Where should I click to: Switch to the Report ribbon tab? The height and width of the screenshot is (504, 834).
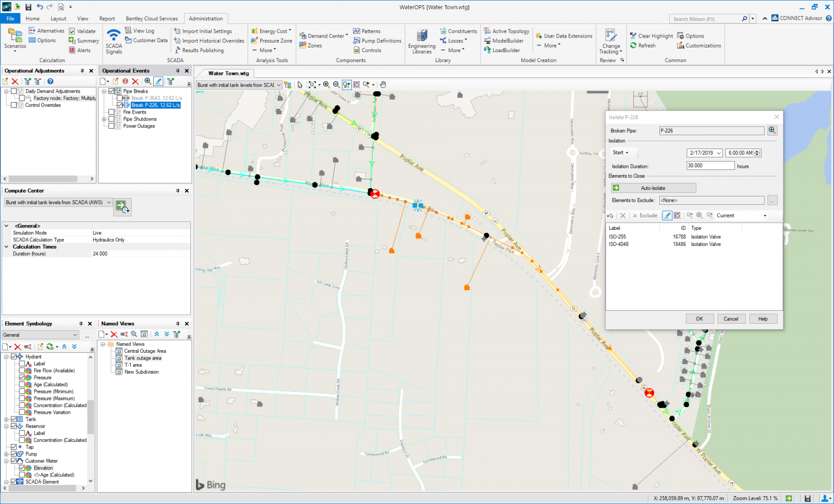(107, 18)
